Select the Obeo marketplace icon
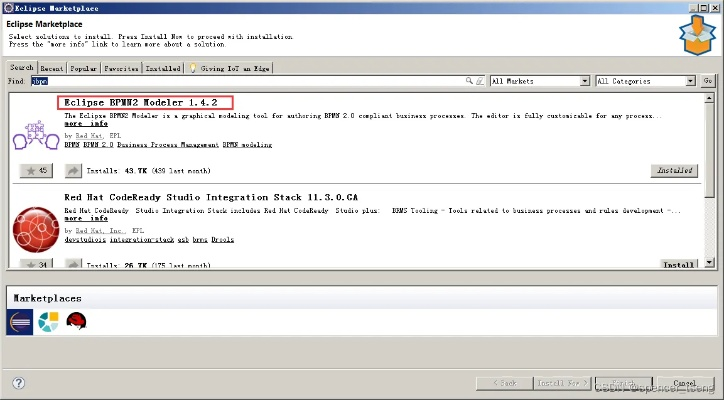 (48, 322)
